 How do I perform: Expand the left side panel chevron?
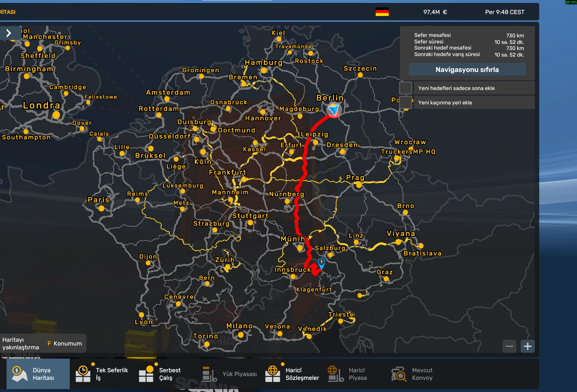pos(9,33)
